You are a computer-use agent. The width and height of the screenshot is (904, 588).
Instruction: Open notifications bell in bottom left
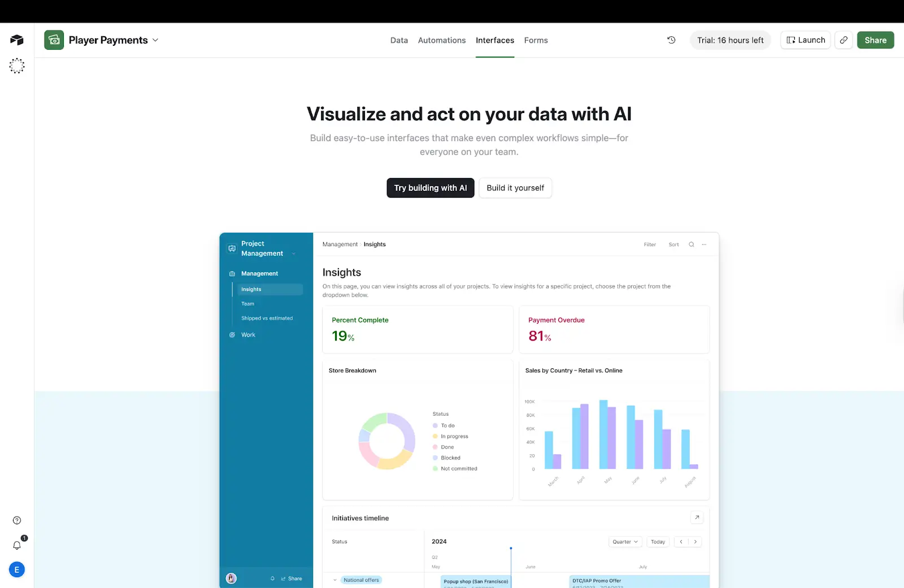tap(16, 545)
